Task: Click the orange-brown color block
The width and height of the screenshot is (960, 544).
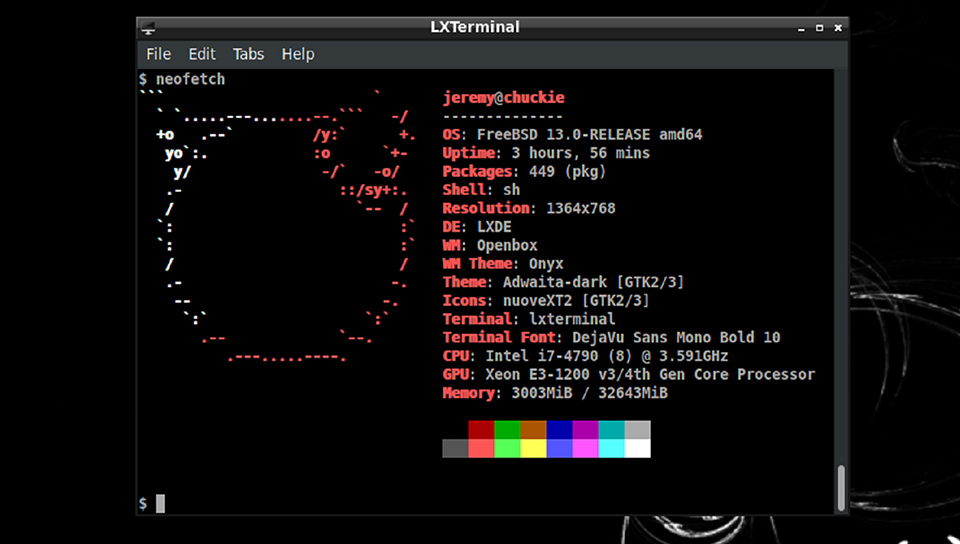Action: coord(533,430)
